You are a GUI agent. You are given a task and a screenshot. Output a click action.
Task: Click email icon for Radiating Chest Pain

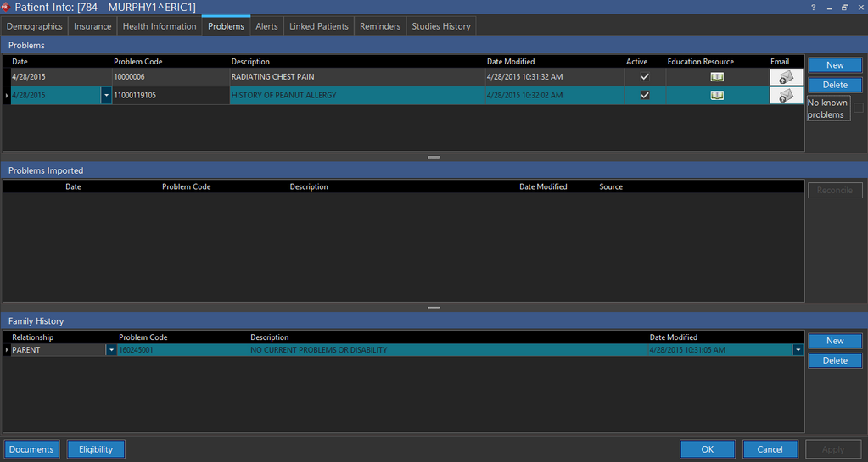click(786, 76)
